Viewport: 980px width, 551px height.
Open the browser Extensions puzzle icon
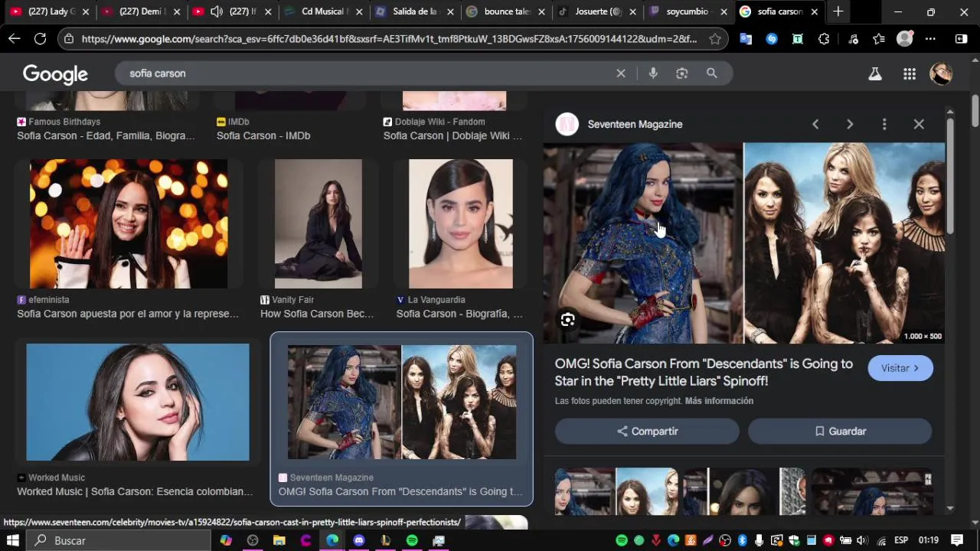824,39
